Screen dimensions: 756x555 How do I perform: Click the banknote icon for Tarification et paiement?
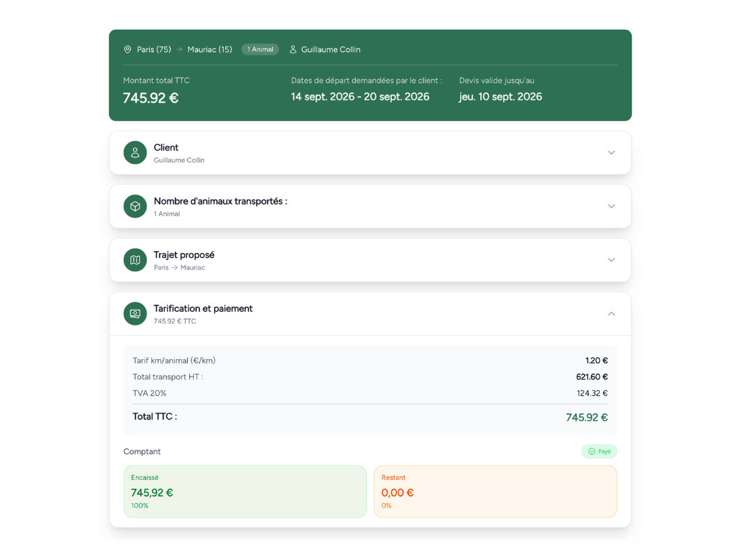tap(135, 314)
